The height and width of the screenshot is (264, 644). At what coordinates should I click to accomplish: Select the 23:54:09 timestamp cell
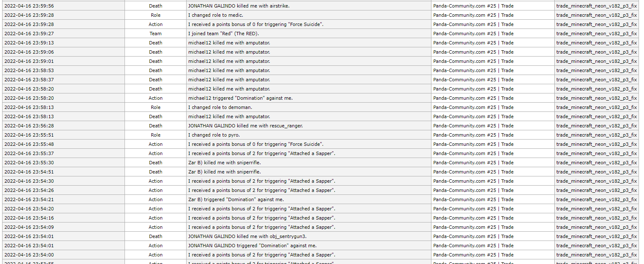pyautogui.click(x=29, y=227)
